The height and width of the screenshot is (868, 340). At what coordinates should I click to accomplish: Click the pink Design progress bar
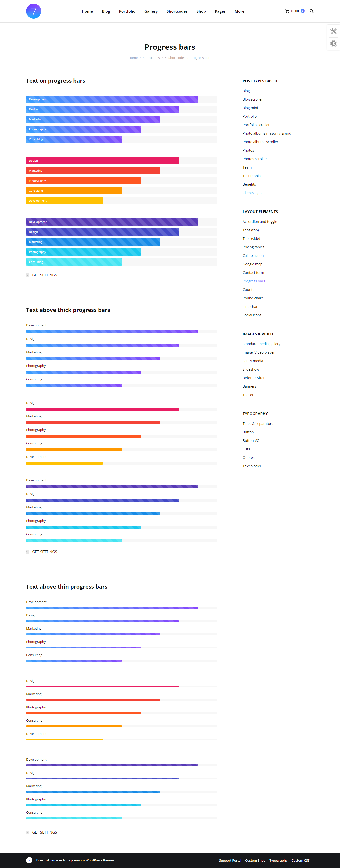tap(103, 161)
